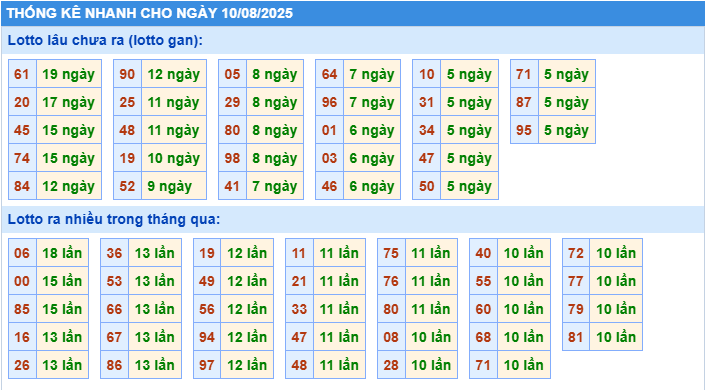Click number 11 in the frequent lotto table
Screen dimensions: 707x390
pyautogui.click(x=299, y=253)
